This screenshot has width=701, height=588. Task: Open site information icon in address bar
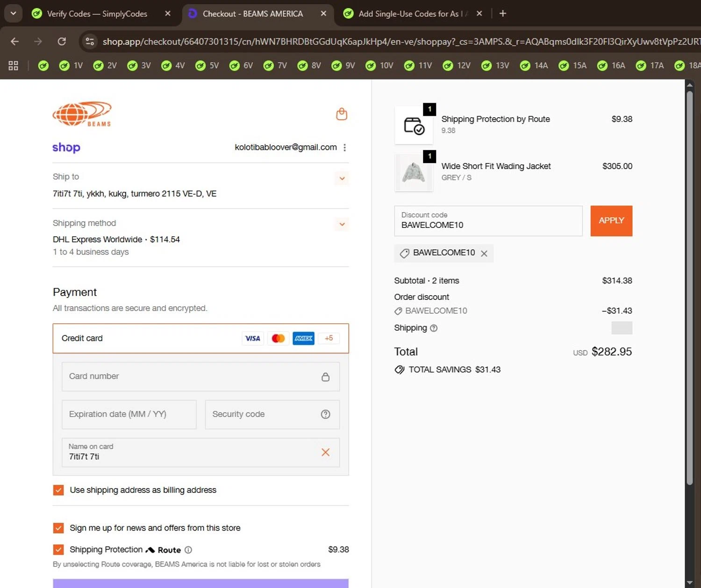(90, 42)
